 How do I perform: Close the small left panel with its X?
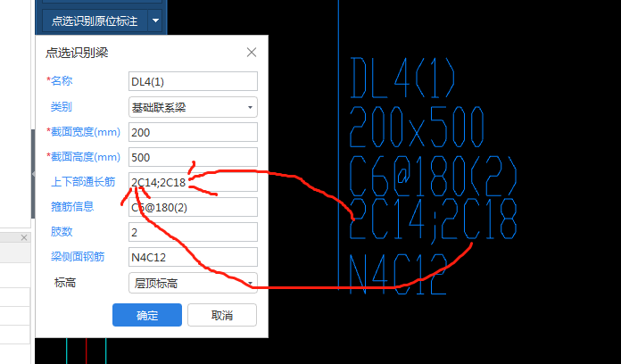point(24,237)
